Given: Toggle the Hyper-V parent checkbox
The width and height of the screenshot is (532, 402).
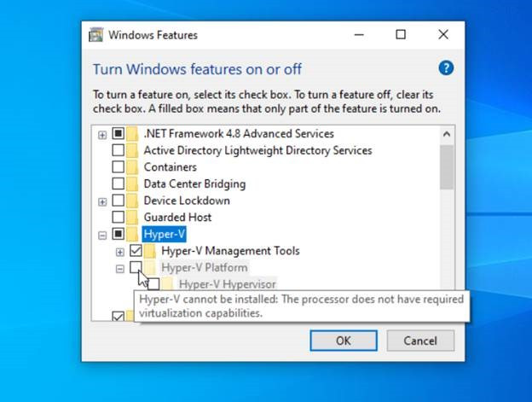Looking at the screenshot, I should tap(118, 234).
